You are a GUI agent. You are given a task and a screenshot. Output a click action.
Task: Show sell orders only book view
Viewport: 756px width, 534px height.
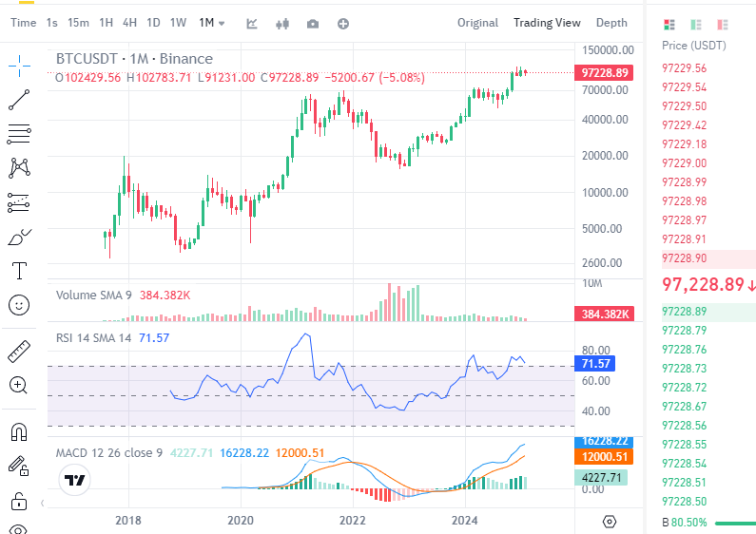pyautogui.click(x=723, y=25)
